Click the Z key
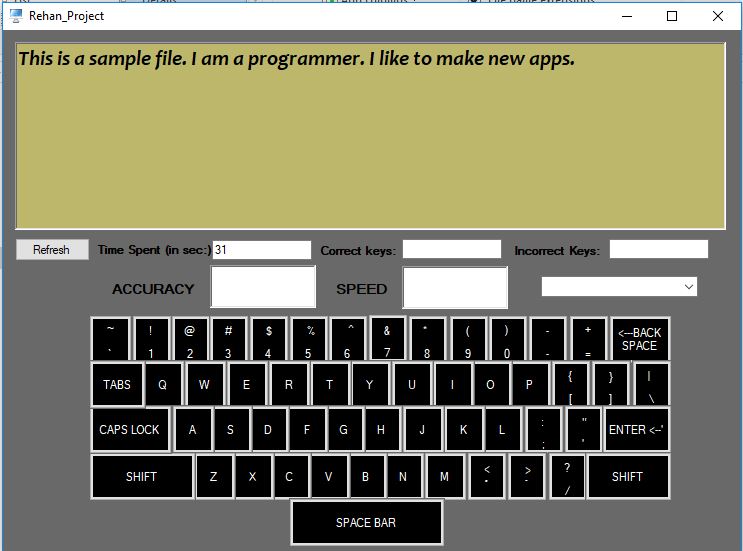743x551 pixels. click(214, 477)
